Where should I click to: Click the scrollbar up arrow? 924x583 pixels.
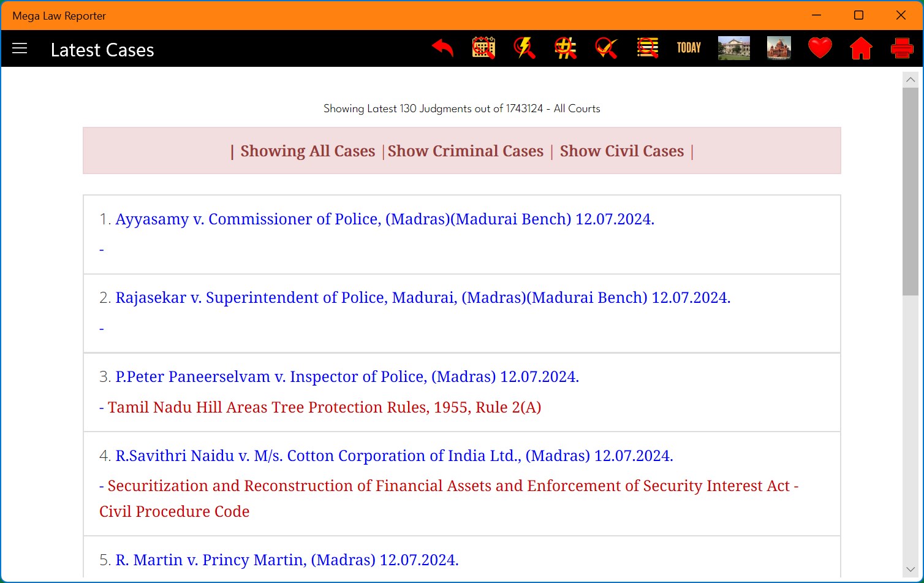pos(911,80)
